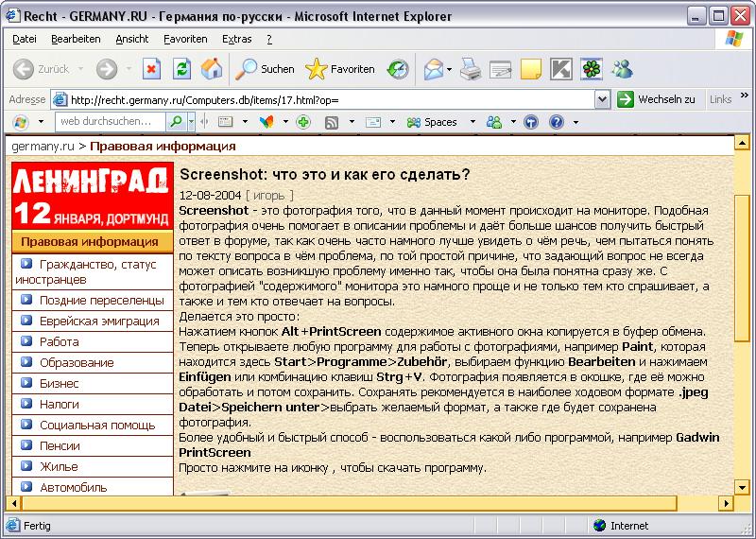756x539 pixels.
Task: Click the green forward arrow button
Action: click(107, 69)
